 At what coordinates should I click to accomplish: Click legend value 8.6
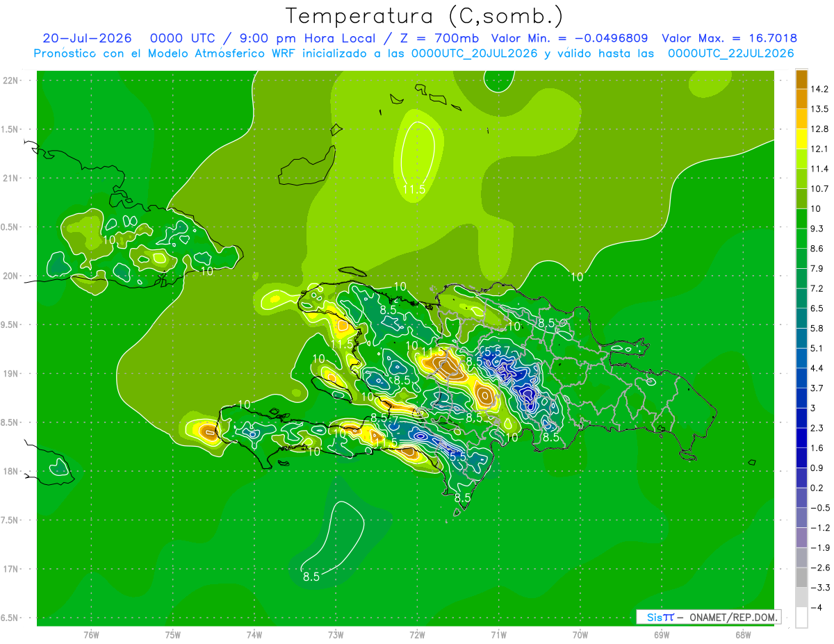coord(817,249)
